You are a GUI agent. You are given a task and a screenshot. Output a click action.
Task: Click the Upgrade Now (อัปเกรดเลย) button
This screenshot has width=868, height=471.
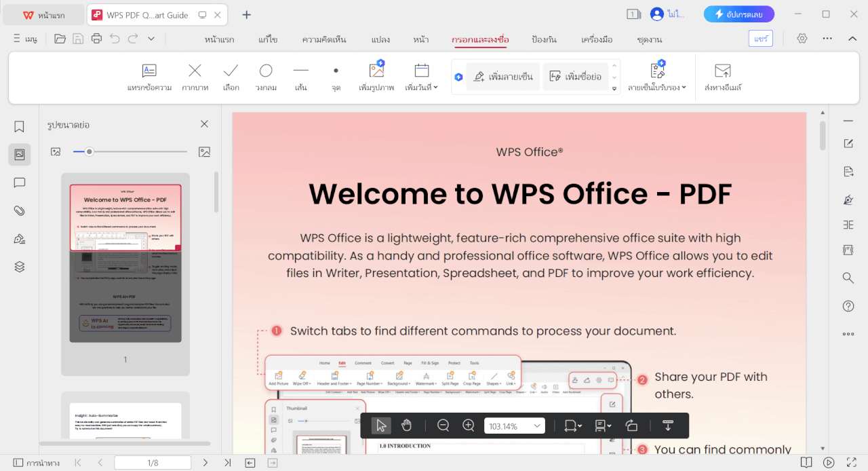click(739, 14)
